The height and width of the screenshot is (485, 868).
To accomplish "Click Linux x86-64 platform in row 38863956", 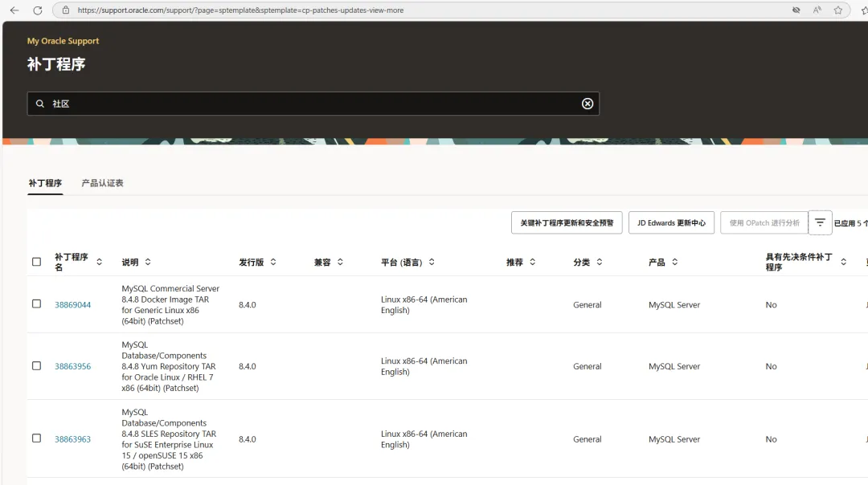I will [424, 366].
